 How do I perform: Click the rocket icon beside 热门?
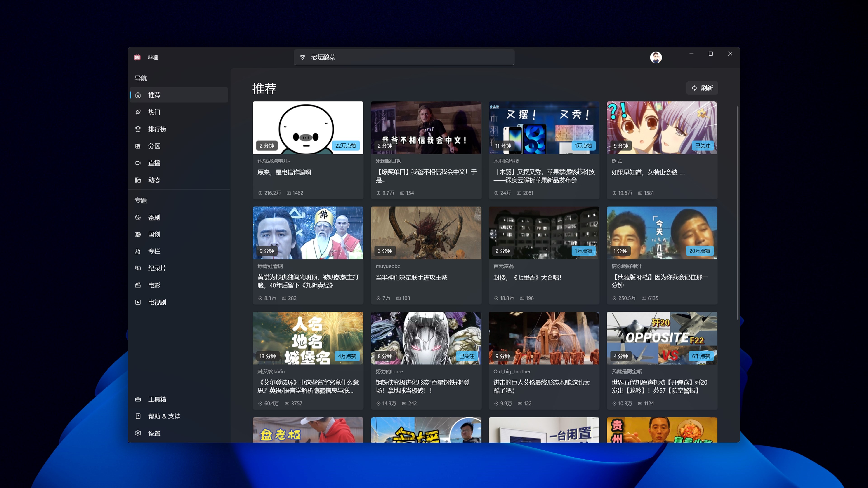[x=138, y=112]
